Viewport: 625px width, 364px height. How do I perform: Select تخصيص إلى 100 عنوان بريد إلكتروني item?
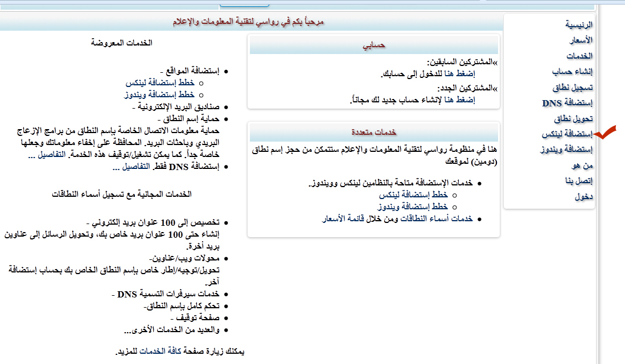click(x=153, y=222)
